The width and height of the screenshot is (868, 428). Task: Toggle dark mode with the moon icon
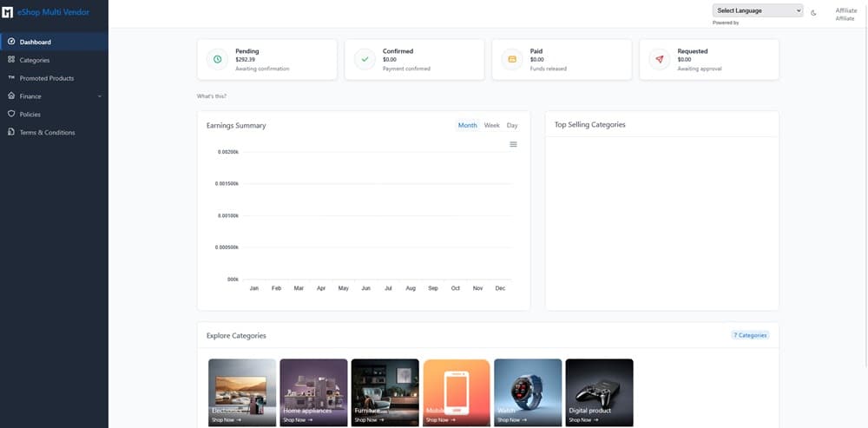coord(813,12)
